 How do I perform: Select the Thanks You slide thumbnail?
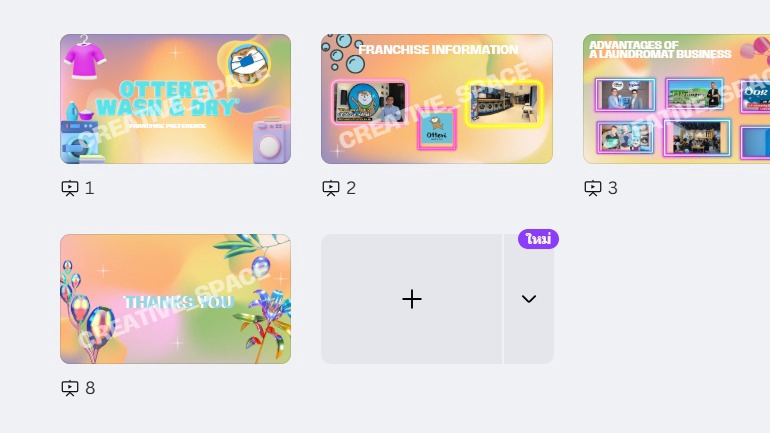click(175, 299)
